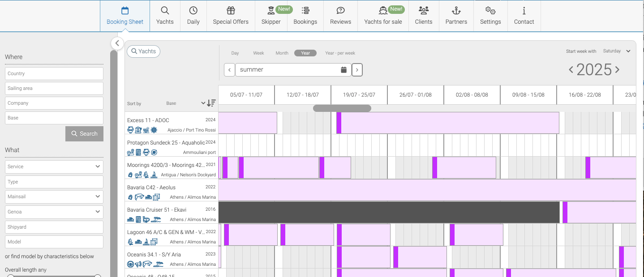Expand the Mainsail dropdown
644x277 pixels.
[x=54, y=196]
